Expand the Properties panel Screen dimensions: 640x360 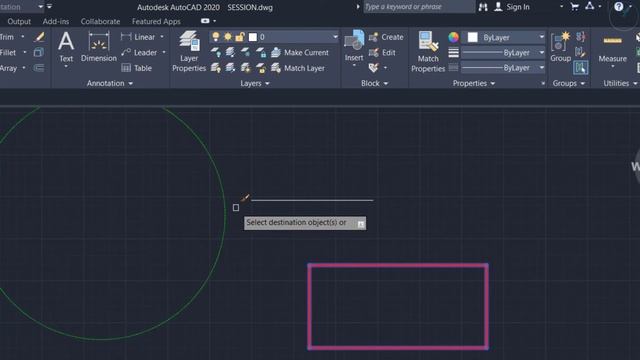coord(473,83)
